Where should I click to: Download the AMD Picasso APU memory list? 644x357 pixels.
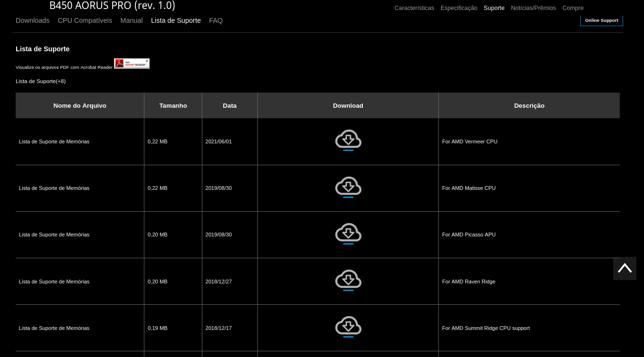pyautogui.click(x=348, y=234)
